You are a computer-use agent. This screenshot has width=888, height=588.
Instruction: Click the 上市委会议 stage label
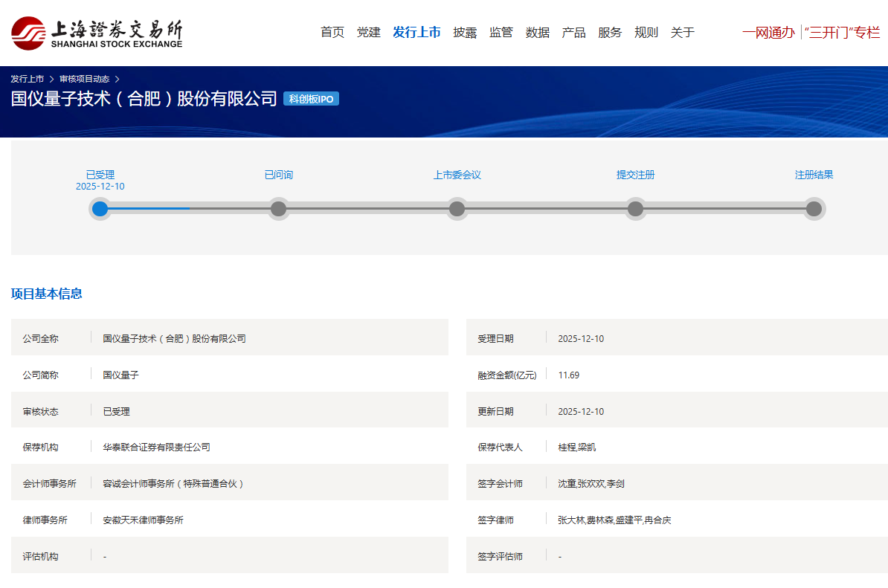click(x=457, y=175)
